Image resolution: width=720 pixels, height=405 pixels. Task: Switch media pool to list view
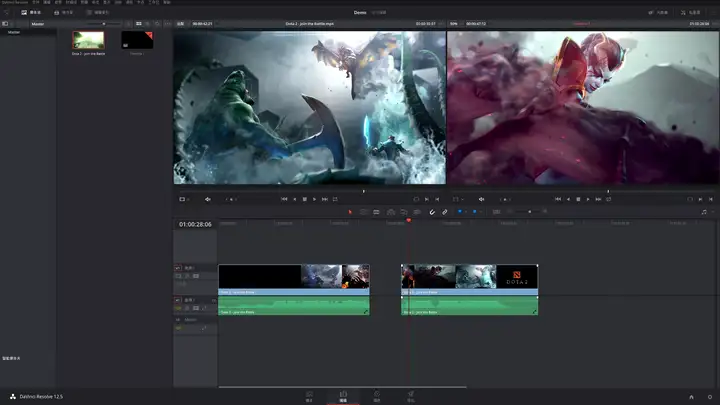pos(147,24)
